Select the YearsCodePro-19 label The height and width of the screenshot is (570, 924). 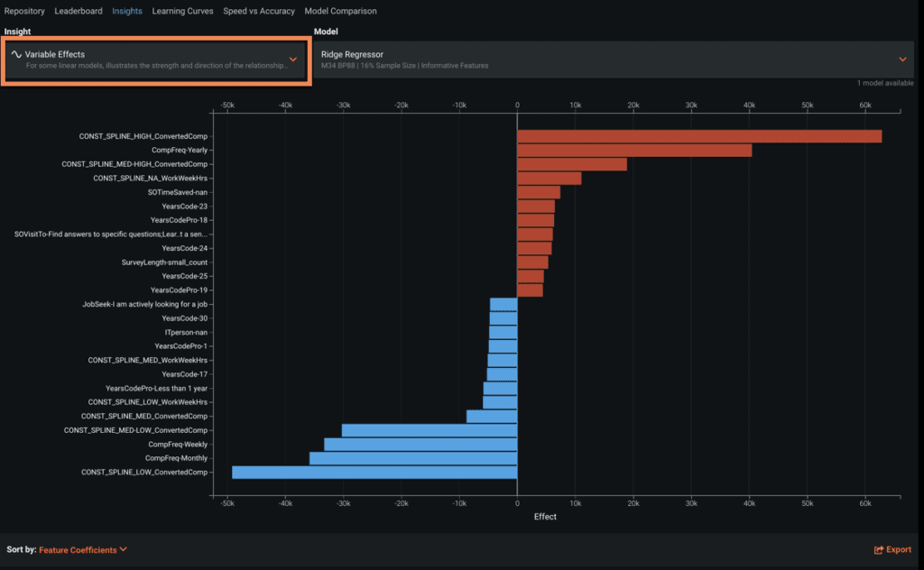click(x=180, y=290)
